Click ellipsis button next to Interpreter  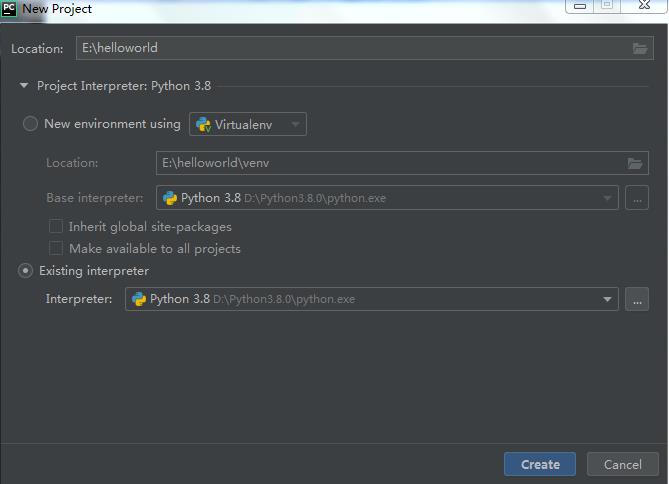coord(637,299)
